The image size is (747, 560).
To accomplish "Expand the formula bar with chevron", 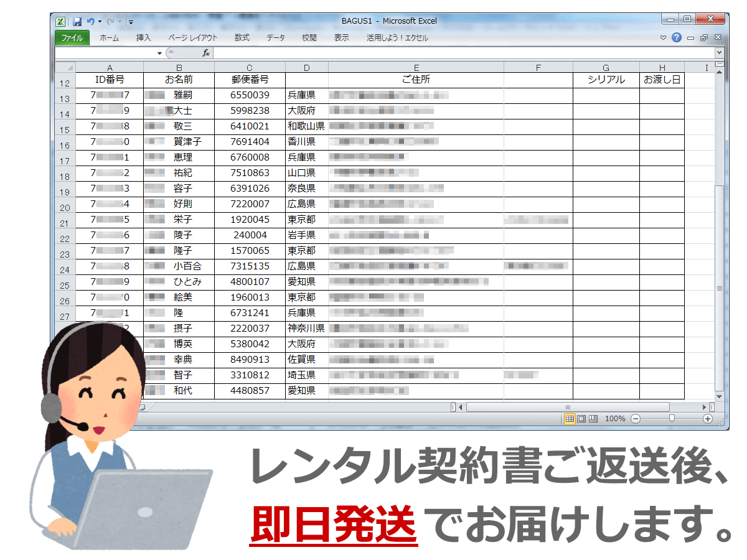I will coord(720,54).
